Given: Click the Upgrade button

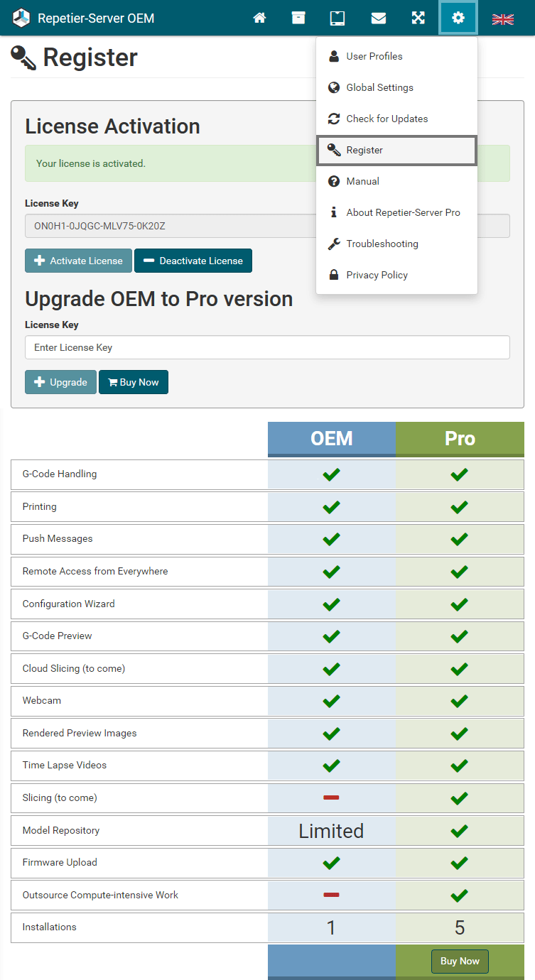Looking at the screenshot, I should click(60, 382).
